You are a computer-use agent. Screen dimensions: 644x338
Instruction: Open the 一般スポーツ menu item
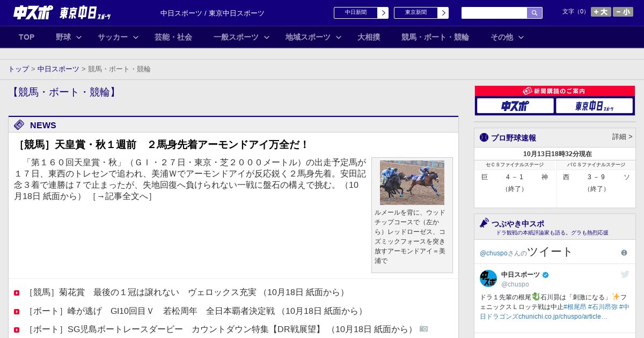[236, 37]
